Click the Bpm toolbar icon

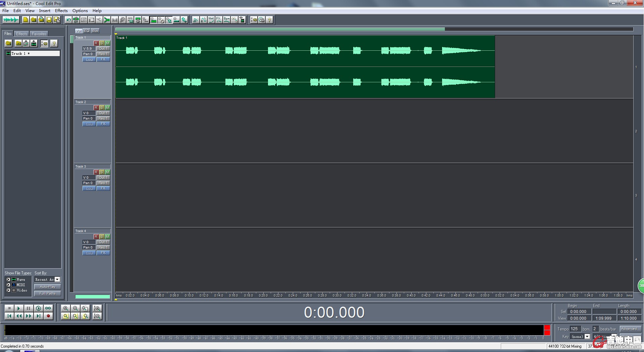[227, 20]
